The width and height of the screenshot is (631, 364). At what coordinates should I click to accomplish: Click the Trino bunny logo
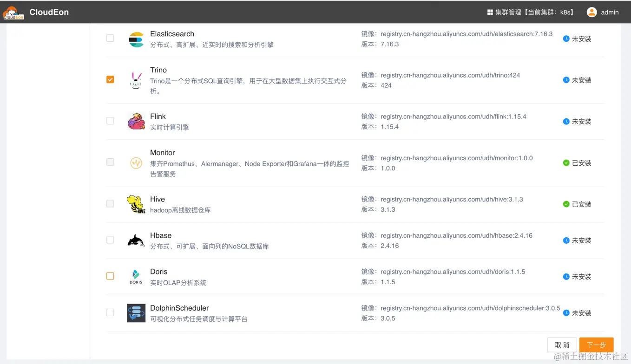pyautogui.click(x=136, y=81)
